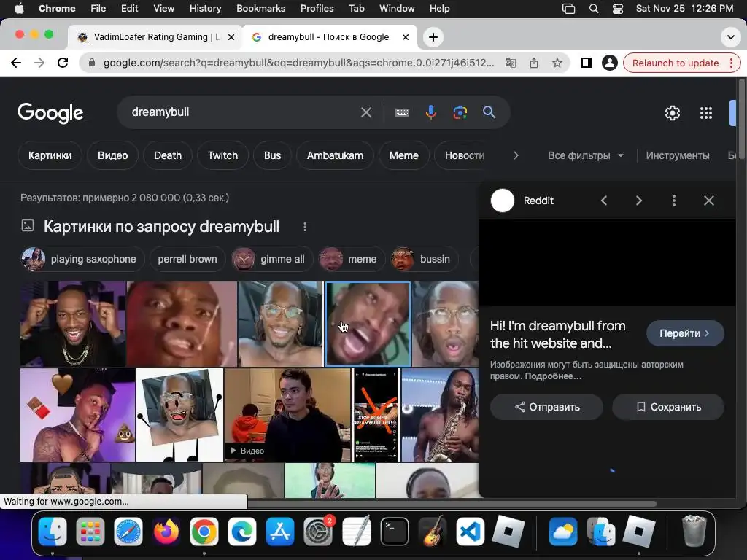Select the dreamybull Google search tab
The width and height of the screenshot is (747, 560).
coord(330,37)
